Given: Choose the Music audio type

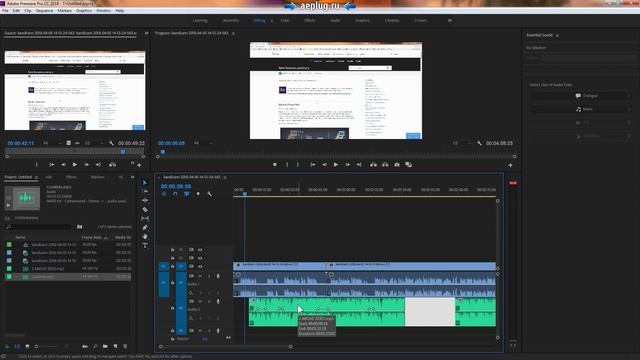Looking at the screenshot, I should (x=581, y=109).
